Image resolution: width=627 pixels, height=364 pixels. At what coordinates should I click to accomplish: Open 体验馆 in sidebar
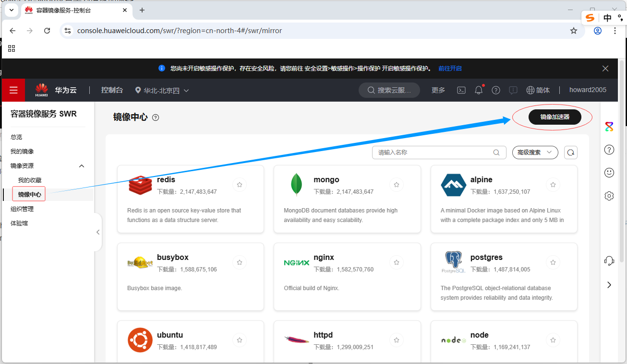[19, 223]
